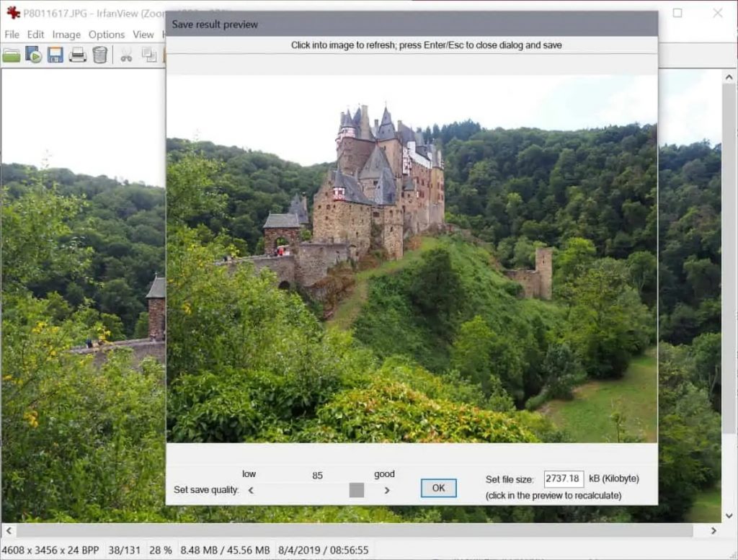Click the Copy toolbar icon
This screenshot has height=560, width=738.
[149, 55]
